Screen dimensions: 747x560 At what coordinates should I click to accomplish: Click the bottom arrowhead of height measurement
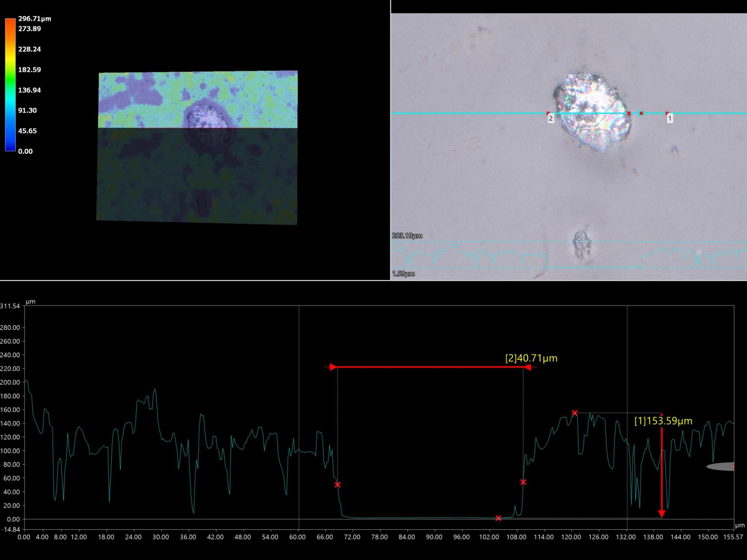661,514
